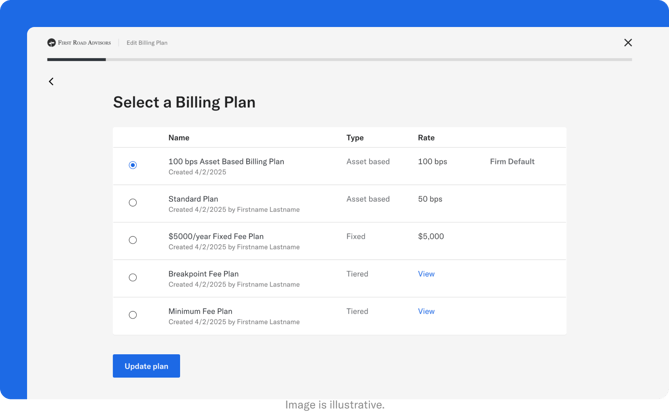Click the $5,000 rate value

431,236
